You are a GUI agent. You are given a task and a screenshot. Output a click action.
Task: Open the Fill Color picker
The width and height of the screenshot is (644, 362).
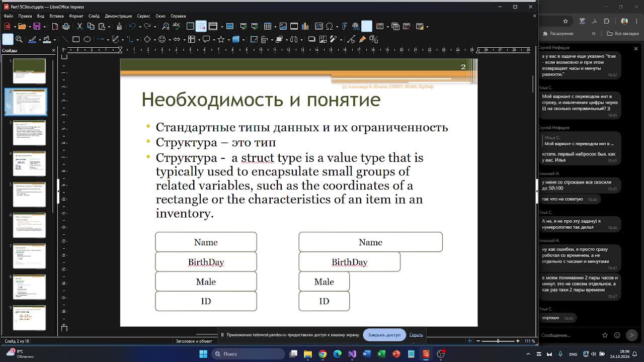click(x=47, y=39)
